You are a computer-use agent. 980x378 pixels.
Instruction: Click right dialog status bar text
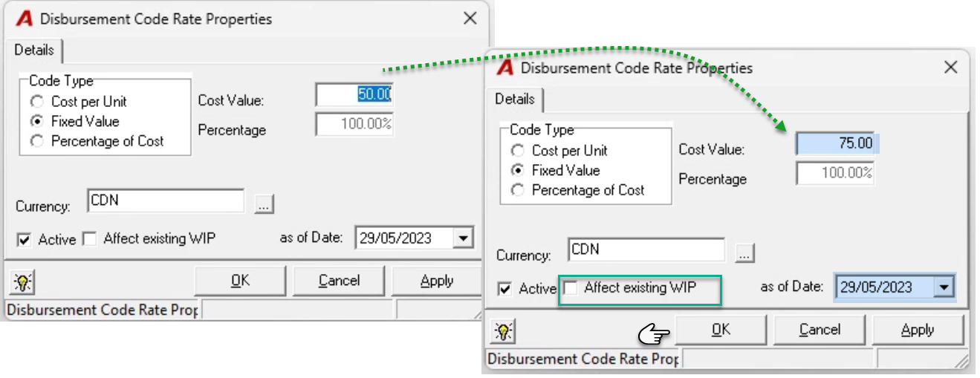(x=583, y=359)
